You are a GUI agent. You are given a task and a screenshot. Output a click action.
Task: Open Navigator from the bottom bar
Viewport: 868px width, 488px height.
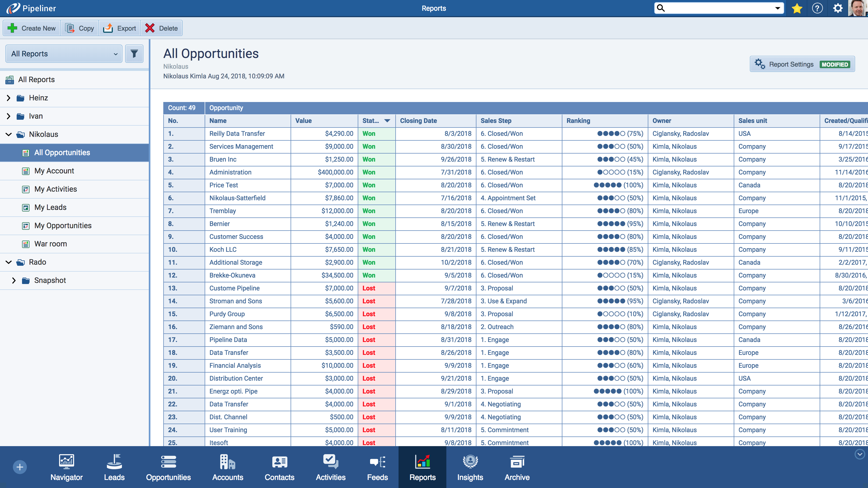click(66, 467)
